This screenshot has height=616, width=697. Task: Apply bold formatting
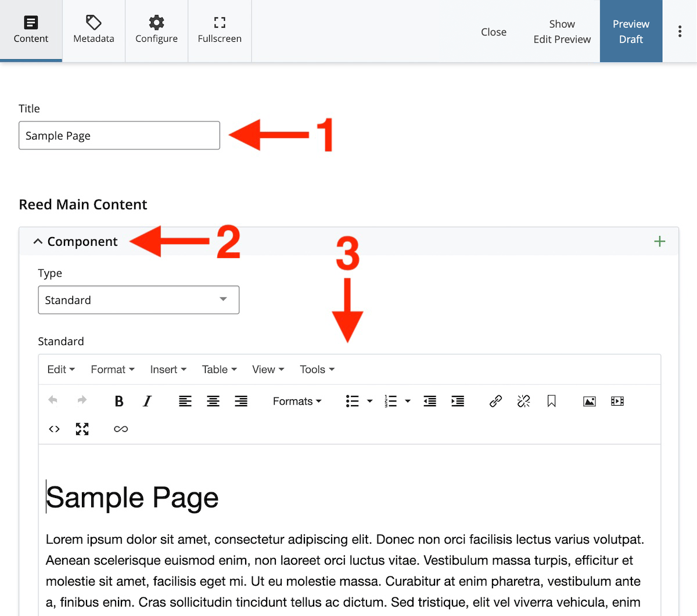click(119, 401)
